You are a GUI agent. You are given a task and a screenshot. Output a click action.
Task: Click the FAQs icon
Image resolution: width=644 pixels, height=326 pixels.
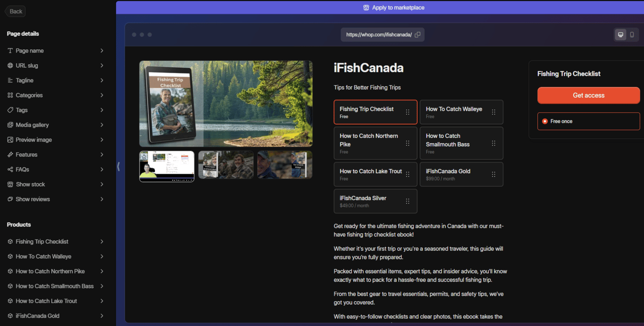[10, 169]
